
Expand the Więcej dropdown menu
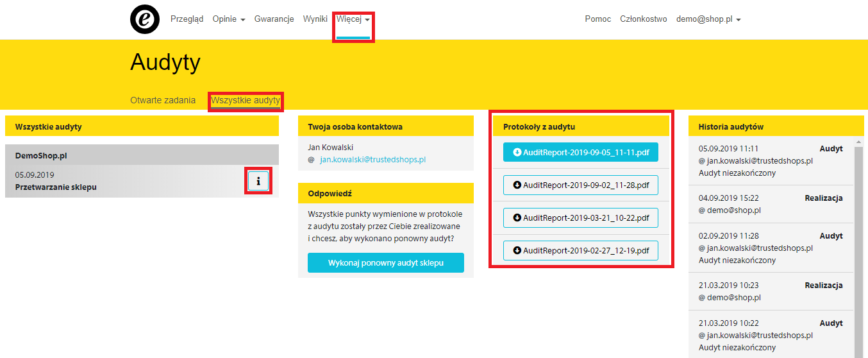[353, 19]
